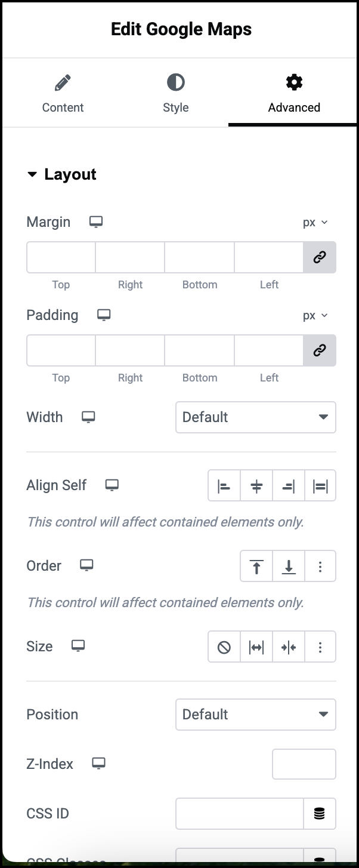Open the Position dropdown
This screenshot has width=359, height=868.
pyautogui.click(x=256, y=715)
